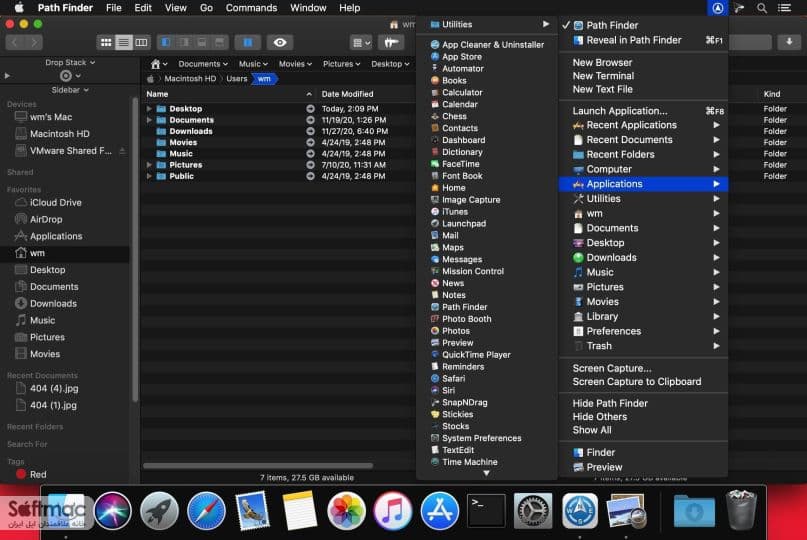Choose the checked Path Finder item
This screenshot has height=540, width=807.
pos(643,25)
